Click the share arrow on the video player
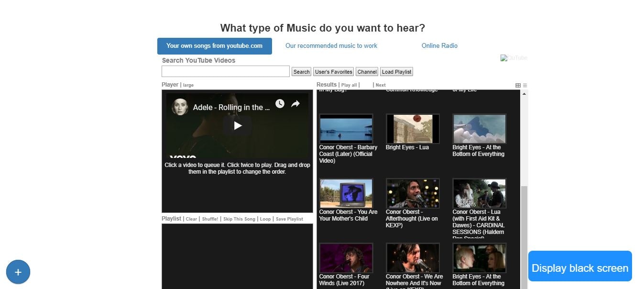644x289 pixels. click(x=296, y=103)
